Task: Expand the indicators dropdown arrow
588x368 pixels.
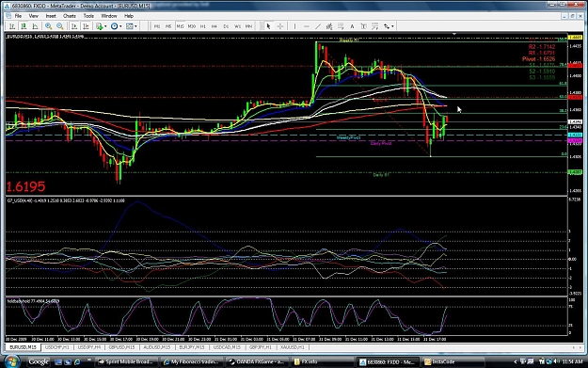Action: (x=105, y=26)
